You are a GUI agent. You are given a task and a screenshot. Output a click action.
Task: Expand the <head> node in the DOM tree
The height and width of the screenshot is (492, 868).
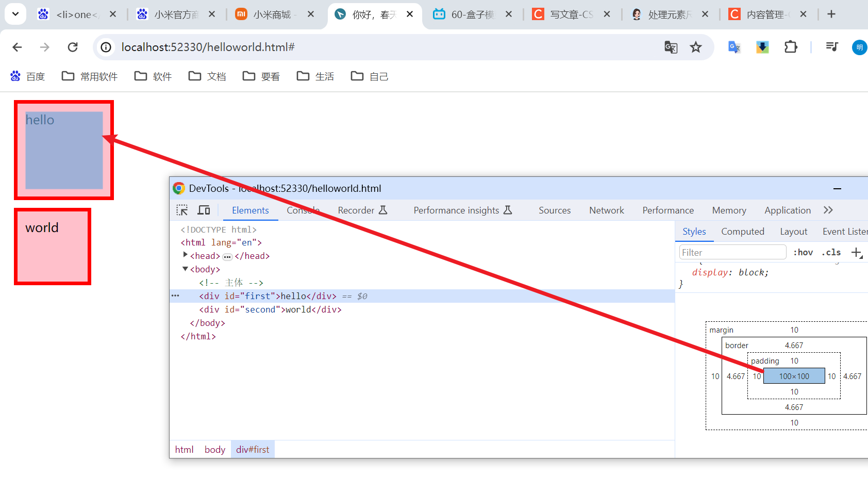[x=185, y=255]
